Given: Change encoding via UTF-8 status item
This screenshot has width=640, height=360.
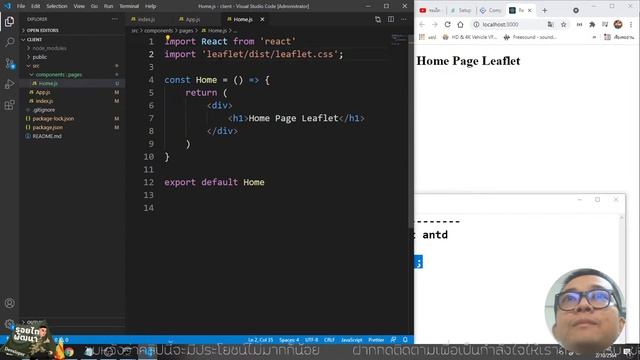Looking at the screenshot, I should [x=311, y=340].
